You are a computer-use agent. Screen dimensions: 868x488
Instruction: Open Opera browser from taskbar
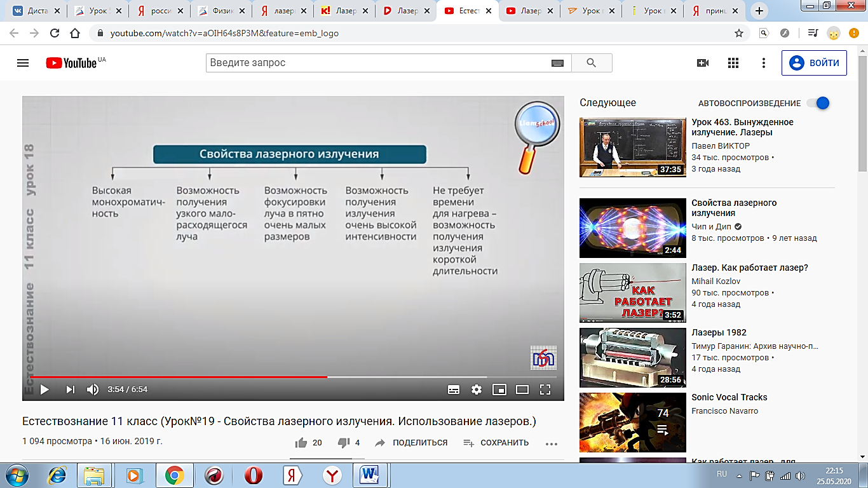point(254,475)
